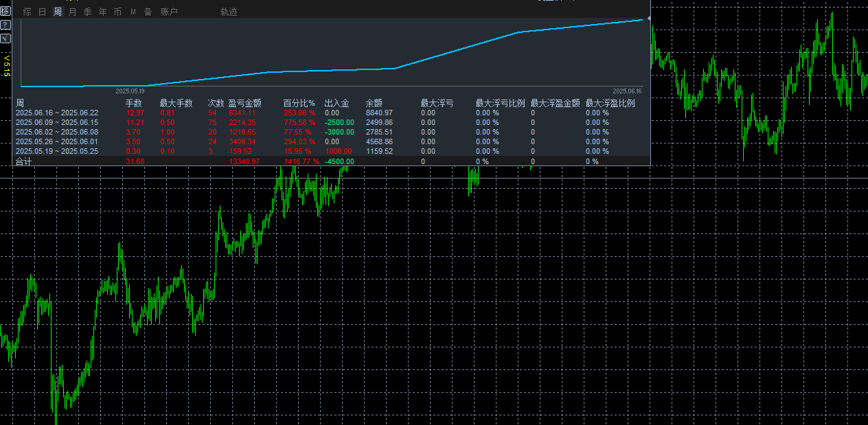
Task: Click the V 5.15 version label
Action: pyautogui.click(x=6, y=66)
